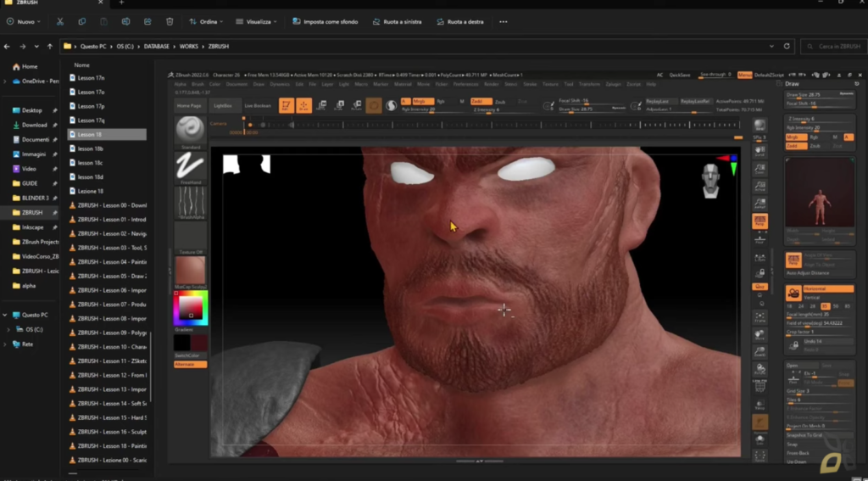Click the camera lock icon beside Undo 14
The width and height of the screenshot is (868, 481).
[x=793, y=344]
